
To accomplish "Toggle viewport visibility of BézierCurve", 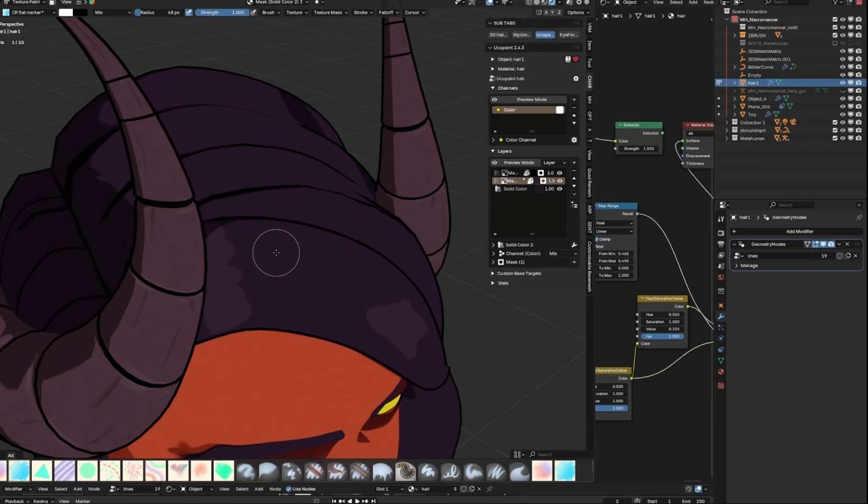I will [842, 67].
